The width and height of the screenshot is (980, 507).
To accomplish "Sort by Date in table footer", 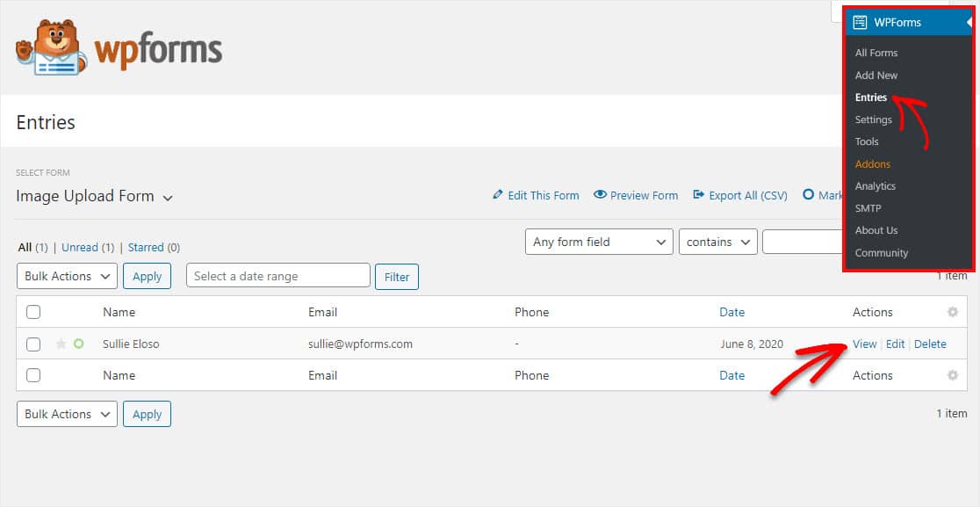I will pos(731,375).
